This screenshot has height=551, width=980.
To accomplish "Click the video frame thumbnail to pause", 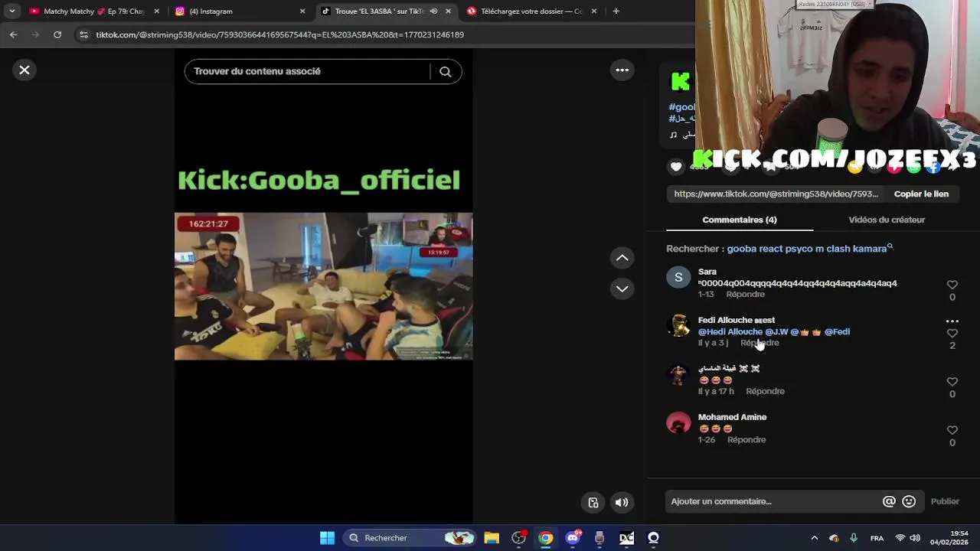I will click(x=323, y=286).
